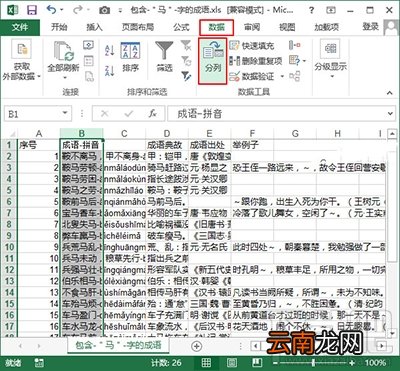Switch to the 加载项 (Add-ins) tab
400x371 pixels.
tap(327, 27)
